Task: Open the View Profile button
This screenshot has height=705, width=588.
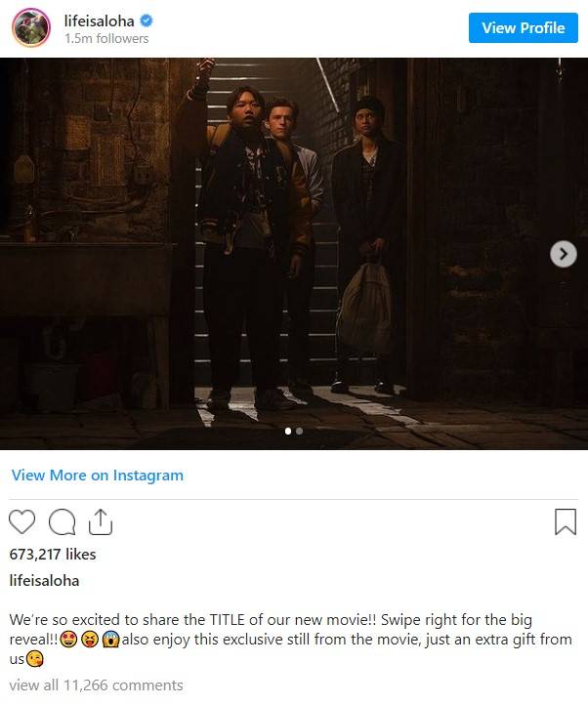Action: (x=524, y=28)
